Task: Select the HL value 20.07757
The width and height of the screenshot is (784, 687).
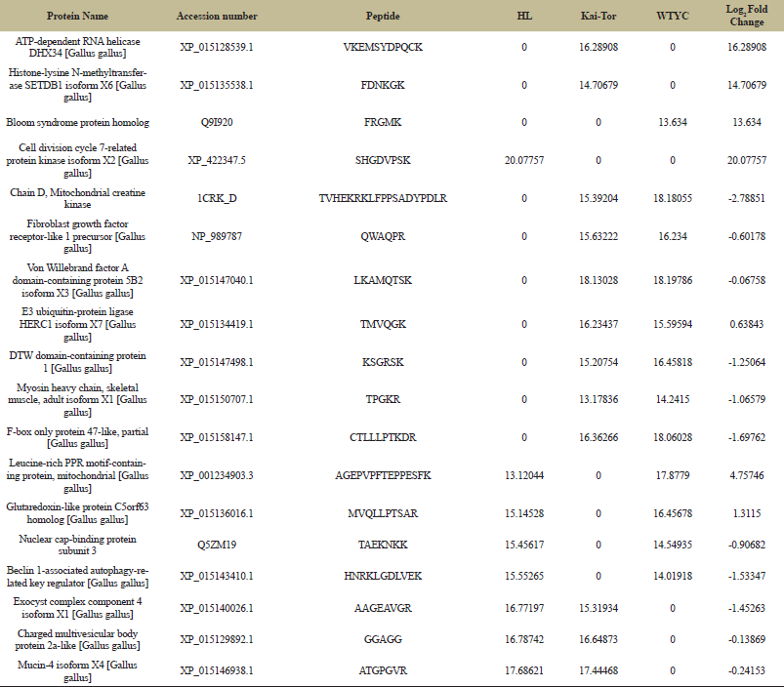Action: coord(524,160)
